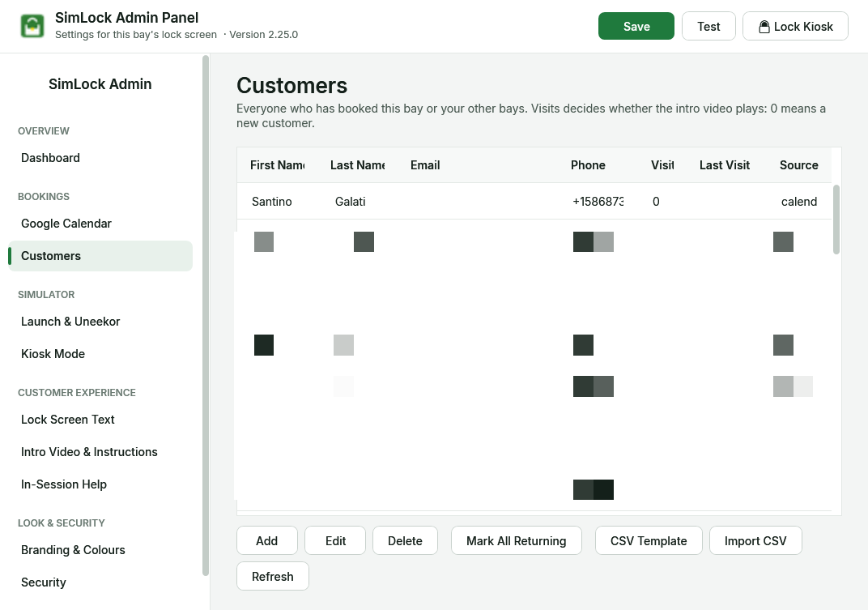868x610 pixels.
Task: Click the Source column header
Action: pyautogui.click(x=799, y=165)
